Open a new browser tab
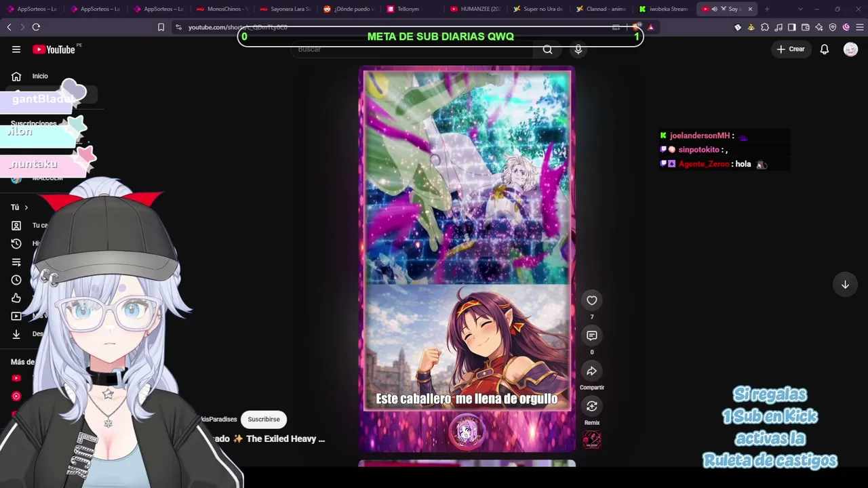The image size is (868, 488). click(767, 9)
